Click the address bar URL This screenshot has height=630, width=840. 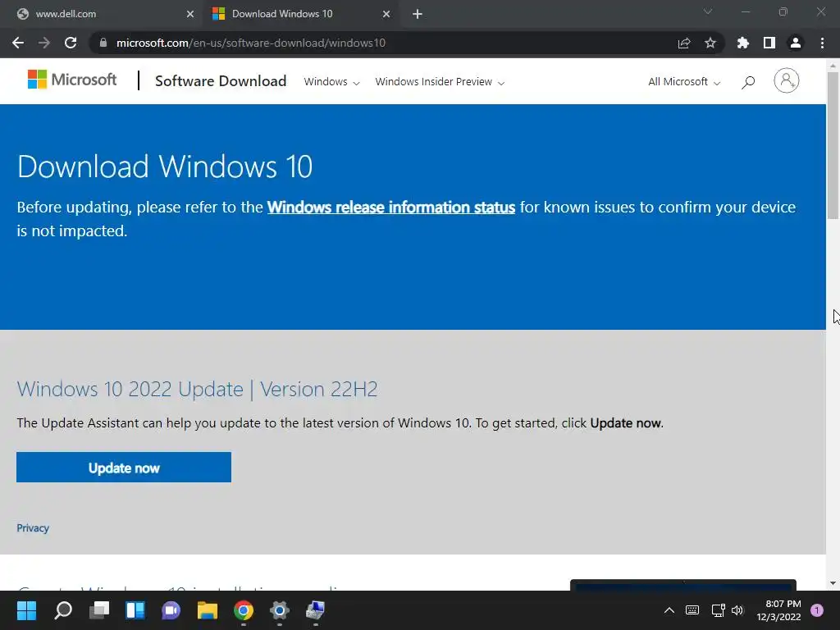click(x=251, y=43)
